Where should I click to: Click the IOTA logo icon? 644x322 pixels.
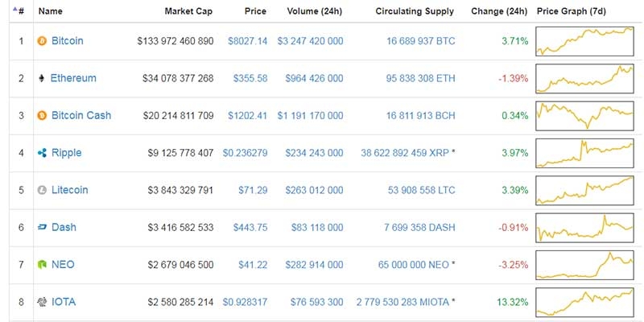coord(42,303)
